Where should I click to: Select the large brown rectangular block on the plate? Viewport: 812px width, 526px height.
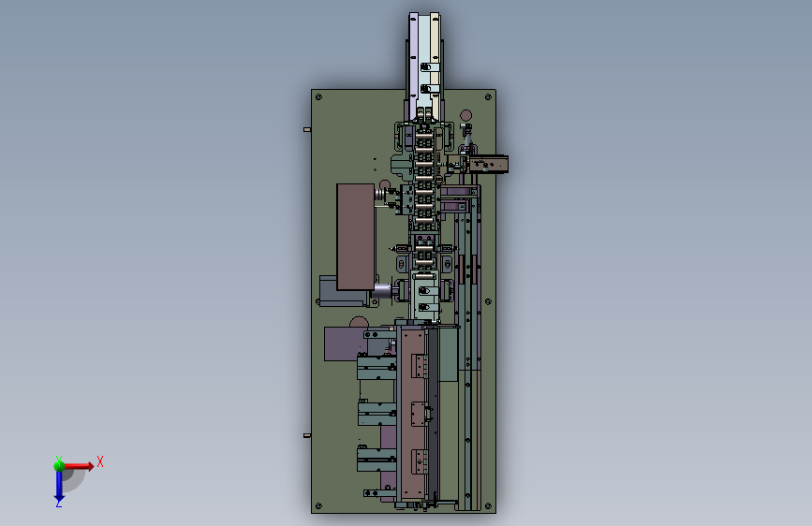coord(356,237)
